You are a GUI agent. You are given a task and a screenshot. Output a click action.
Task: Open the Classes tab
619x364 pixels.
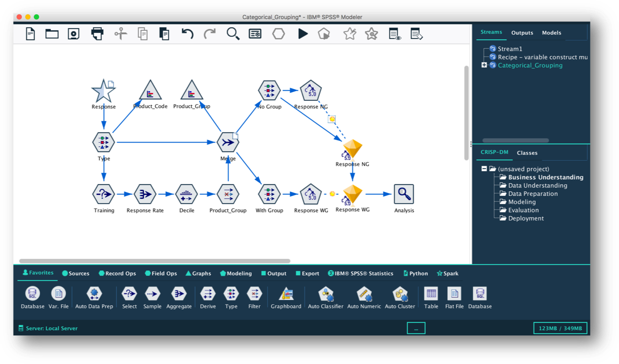(x=527, y=153)
